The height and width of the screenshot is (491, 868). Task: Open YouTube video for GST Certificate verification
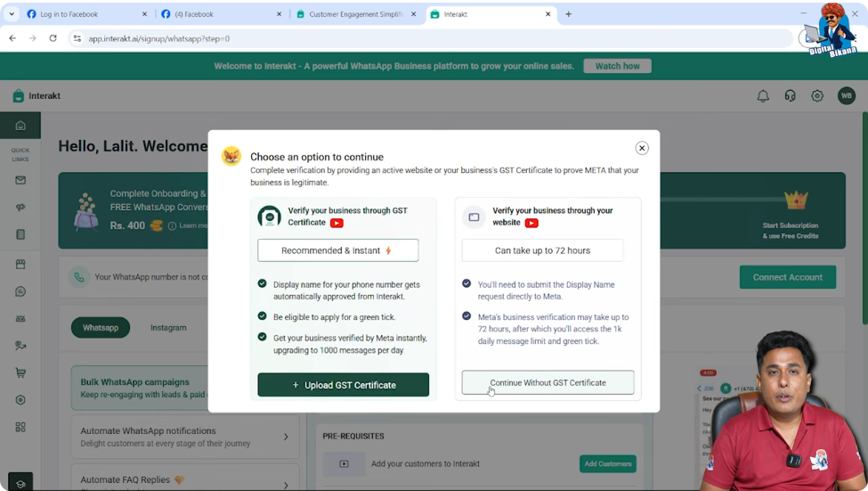pos(337,223)
